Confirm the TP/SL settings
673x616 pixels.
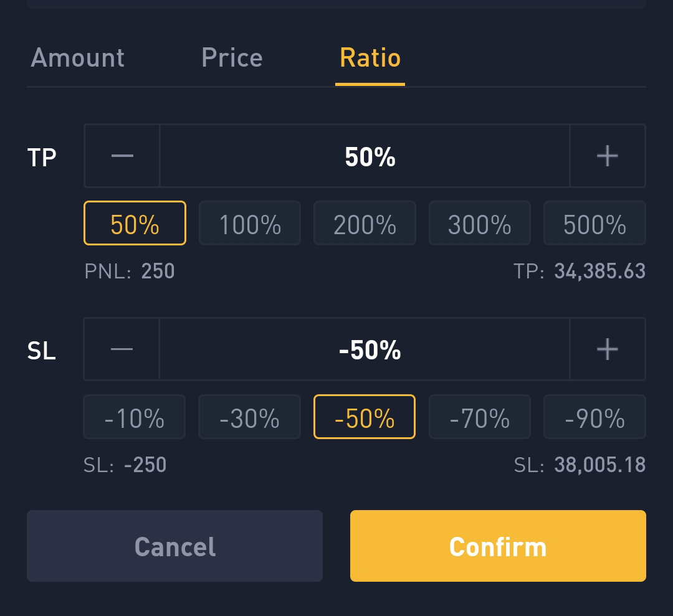(498, 546)
